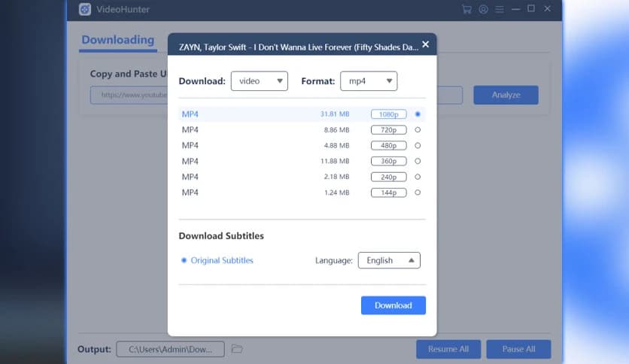Viewport: 629px width, 364px height.
Task: Click the Original Subtitles label
Action: (222, 260)
